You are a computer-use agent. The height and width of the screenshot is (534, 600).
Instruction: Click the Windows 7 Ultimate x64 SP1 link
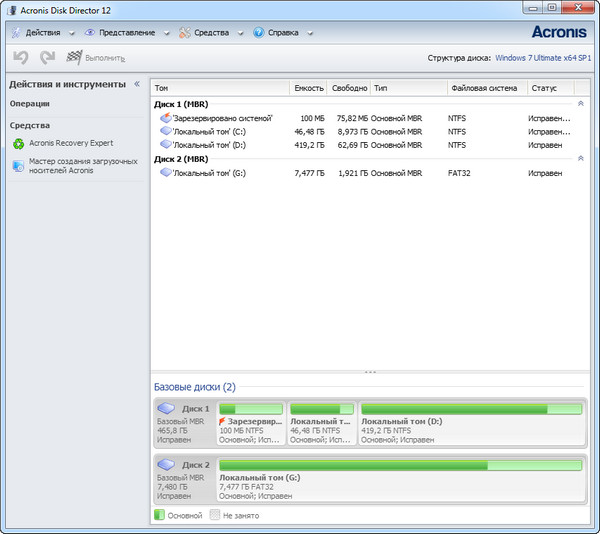tap(544, 58)
